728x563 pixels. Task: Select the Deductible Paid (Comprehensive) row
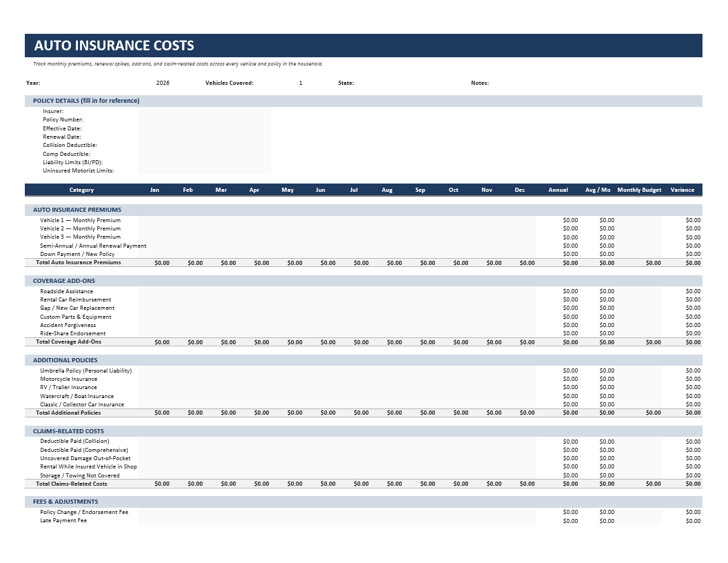click(x=363, y=450)
